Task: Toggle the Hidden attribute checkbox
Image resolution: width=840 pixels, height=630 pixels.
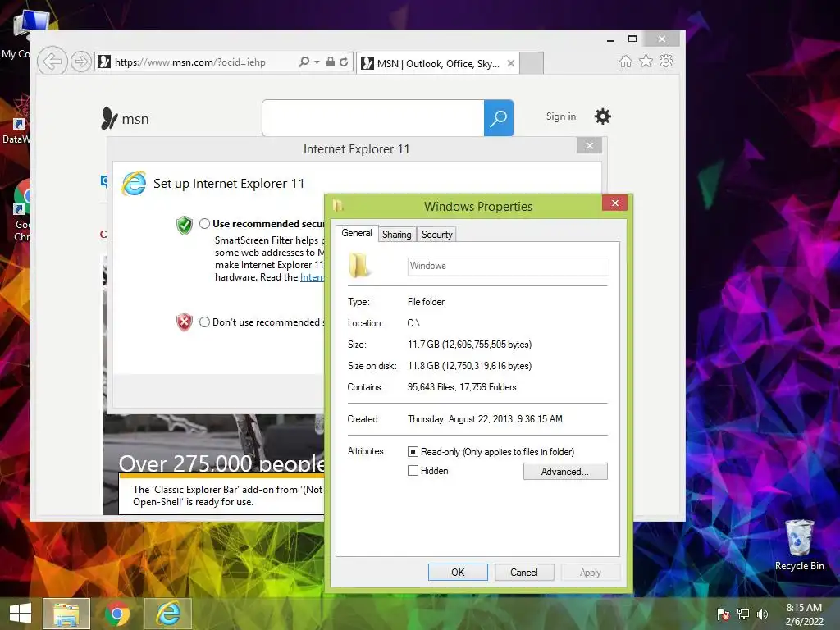Action: tap(413, 470)
